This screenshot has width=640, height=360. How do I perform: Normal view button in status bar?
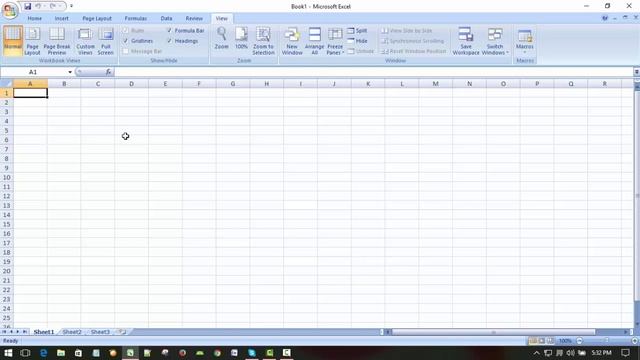pos(533,341)
